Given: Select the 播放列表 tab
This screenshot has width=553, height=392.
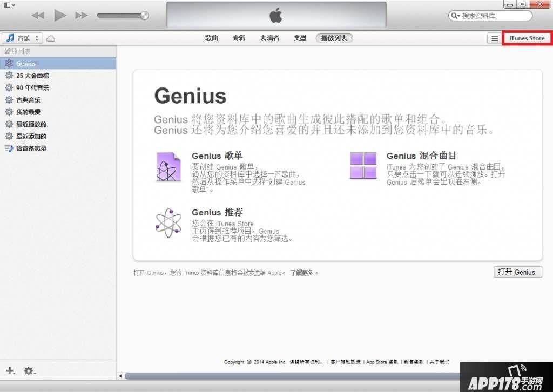Looking at the screenshot, I should (334, 38).
